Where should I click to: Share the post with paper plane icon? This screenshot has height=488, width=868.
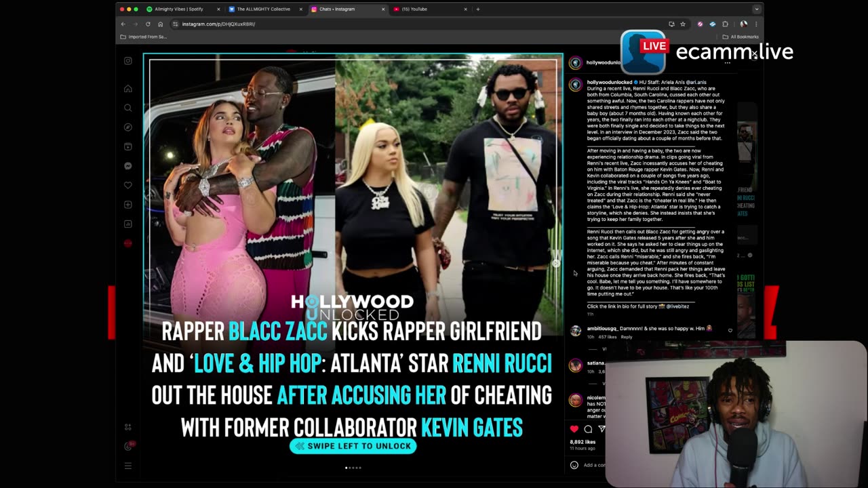(x=601, y=429)
